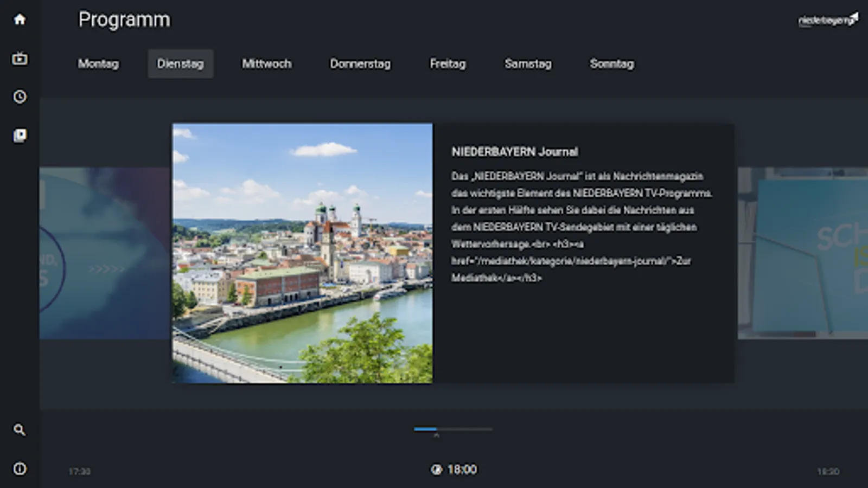The height and width of the screenshot is (488, 868).
Task: Click the NIEDERBAYERN Journal description text
Action: coord(582,227)
